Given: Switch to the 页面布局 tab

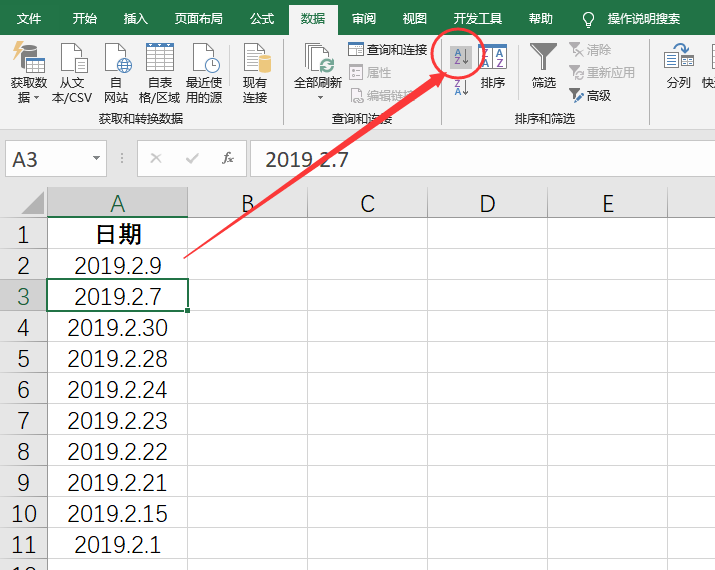Looking at the screenshot, I should point(198,19).
